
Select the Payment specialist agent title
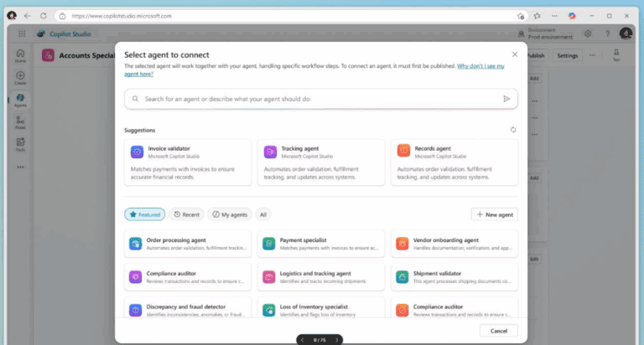tap(303, 240)
